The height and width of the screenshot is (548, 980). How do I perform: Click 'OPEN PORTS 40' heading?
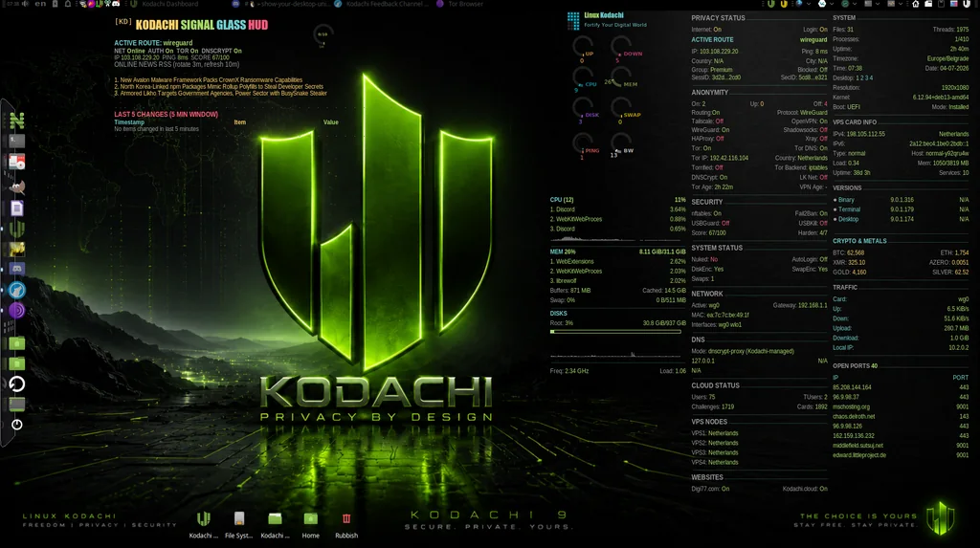tap(855, 366)
